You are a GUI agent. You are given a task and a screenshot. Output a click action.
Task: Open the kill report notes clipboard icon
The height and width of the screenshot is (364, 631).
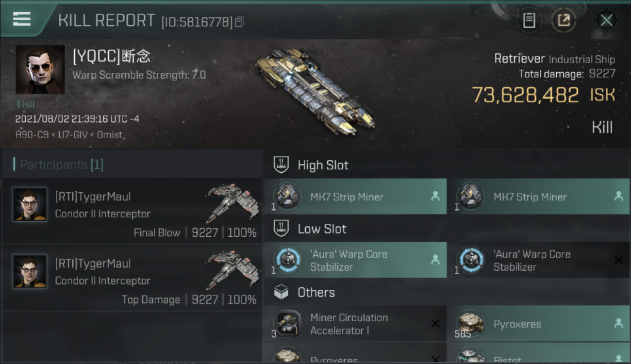(529, 20)
